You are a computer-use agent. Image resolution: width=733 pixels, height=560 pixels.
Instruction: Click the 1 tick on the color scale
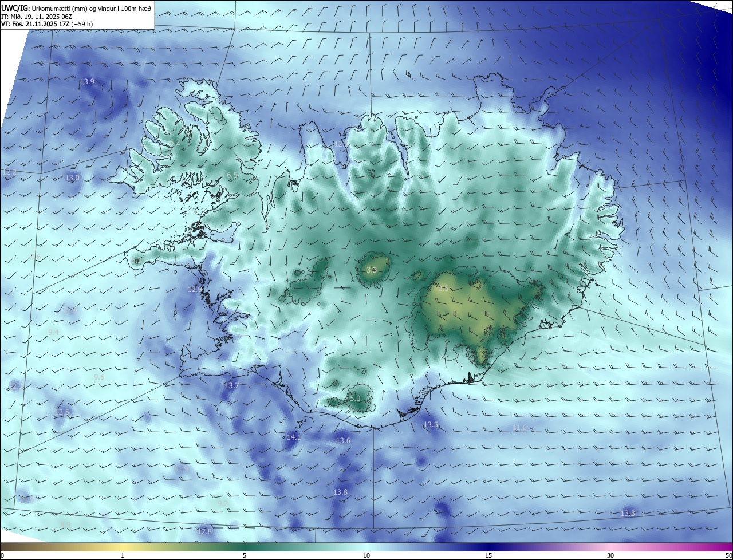[123, 555]
